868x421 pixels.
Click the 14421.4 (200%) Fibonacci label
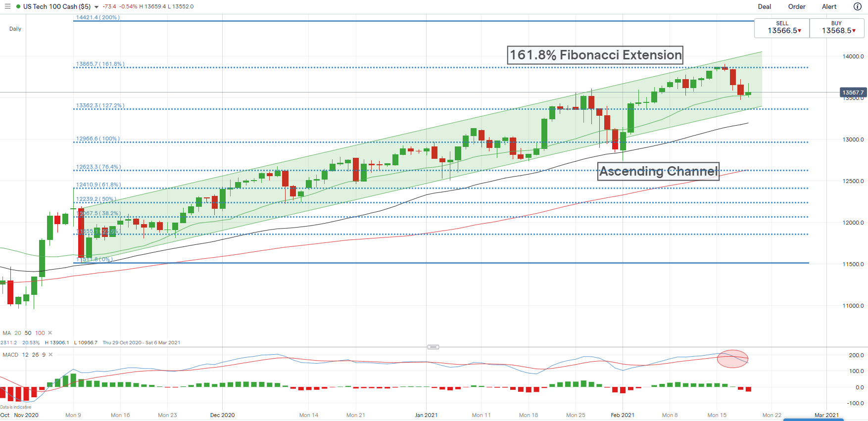[98, 17]
